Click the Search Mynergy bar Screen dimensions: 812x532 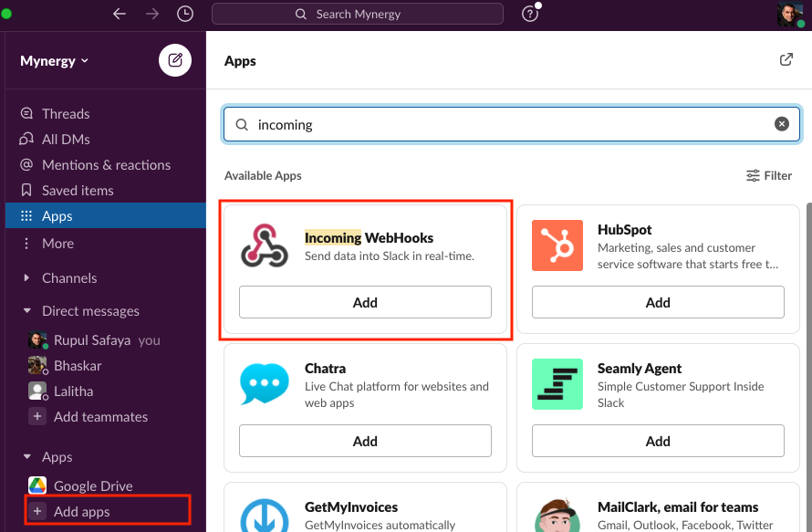358,14
